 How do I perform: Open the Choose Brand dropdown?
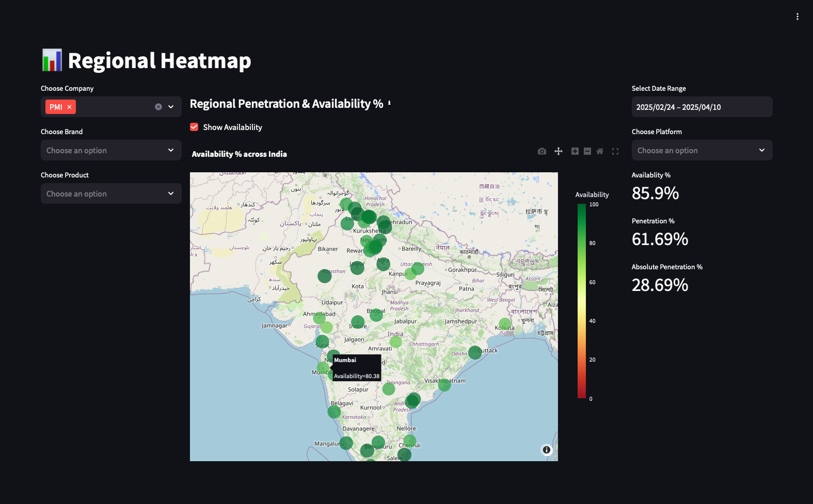tap(111, 150)
